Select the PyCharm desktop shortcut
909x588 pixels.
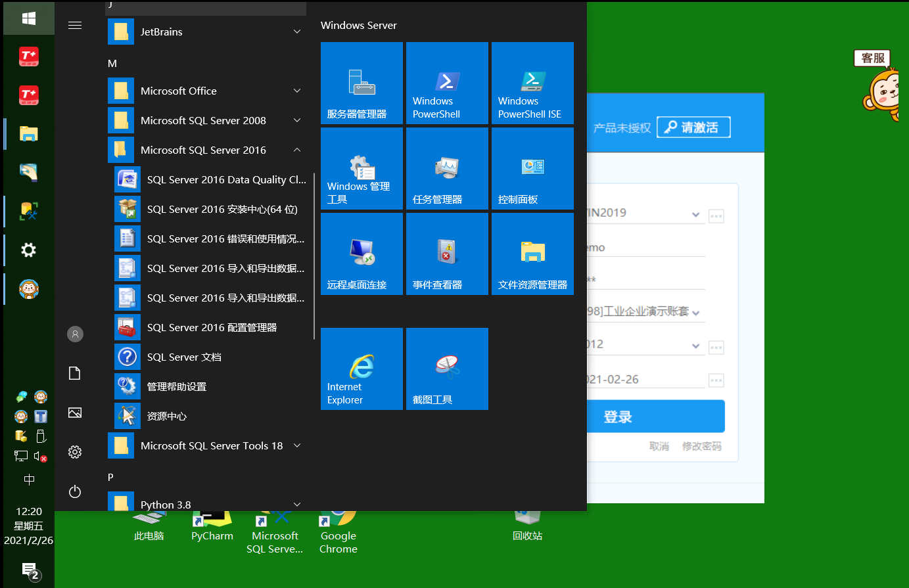tap(212, 528)
